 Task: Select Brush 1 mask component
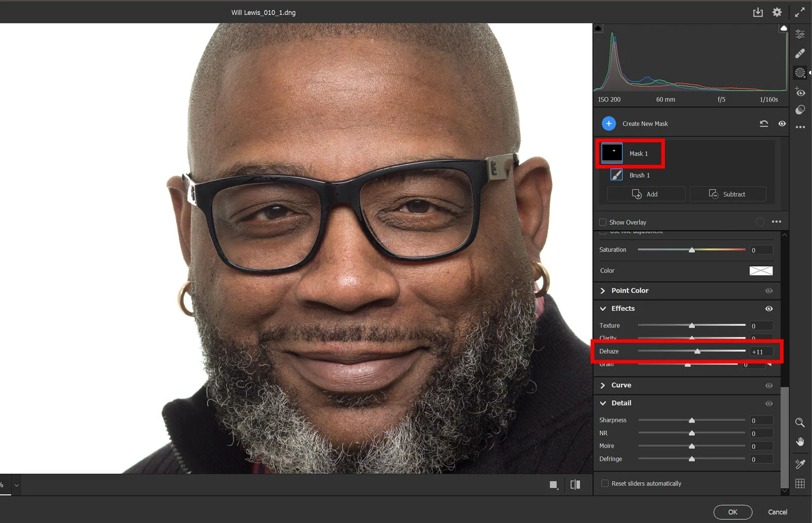639,175
